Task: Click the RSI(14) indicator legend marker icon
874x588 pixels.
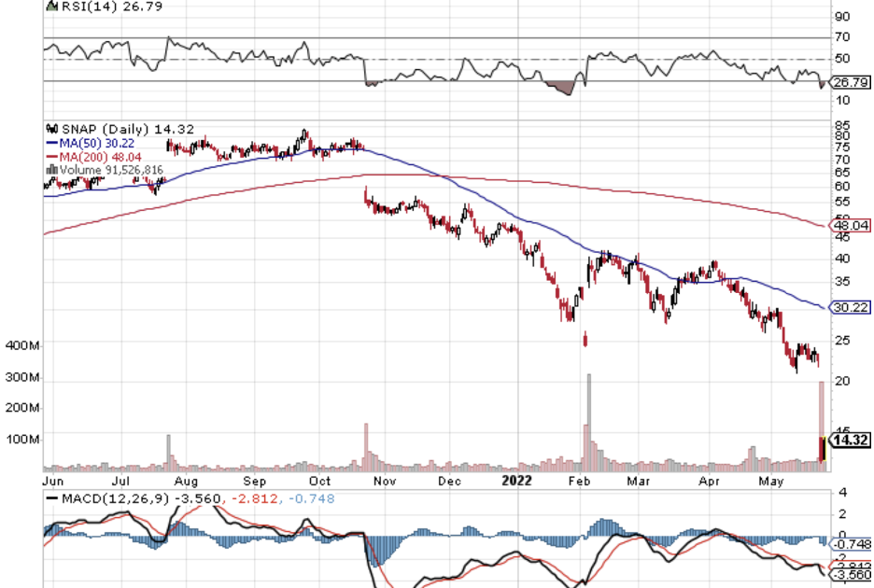Action: click(51, 6)
